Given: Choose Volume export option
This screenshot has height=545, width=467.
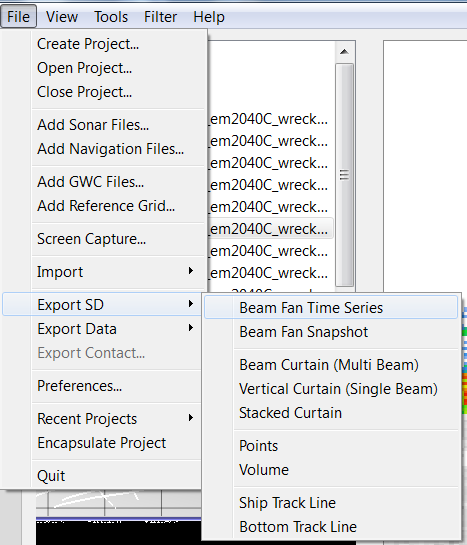Looking at the screenshot, I should pyautogui.click(x=331, y=470).
